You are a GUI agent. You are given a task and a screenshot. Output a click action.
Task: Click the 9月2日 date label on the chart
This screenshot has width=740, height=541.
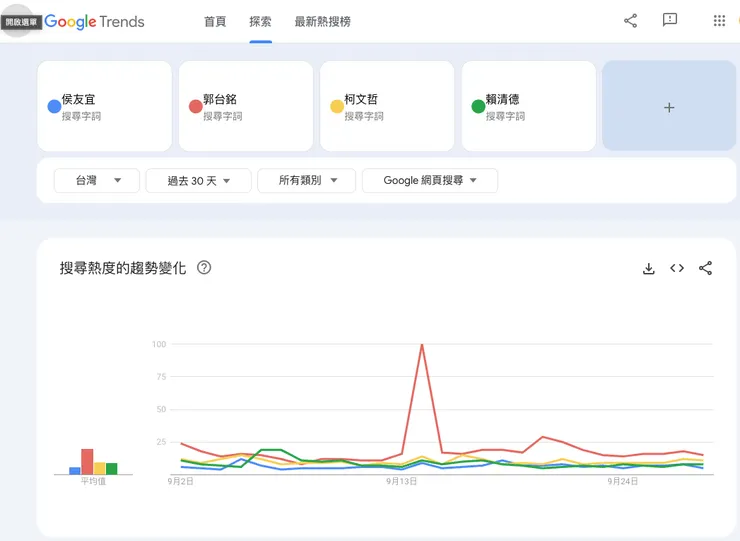point(180,482)
